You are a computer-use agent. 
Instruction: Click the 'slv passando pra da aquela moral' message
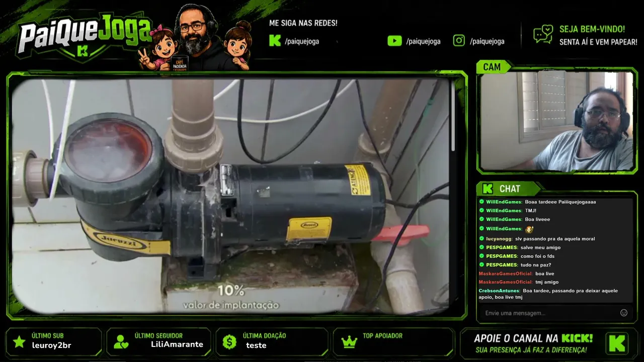pyautogui.click(x=555, y=239)
